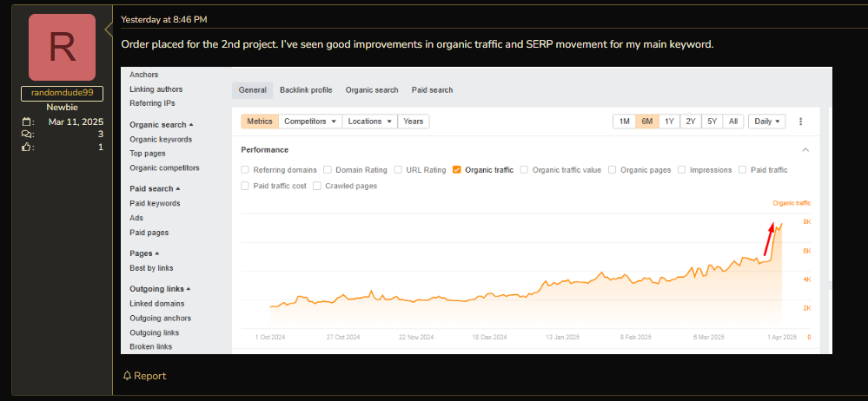This screenshot has width=868, height=401.
Task: Enable the Domain Rating checkbox
Action: [x=328, y=170]
